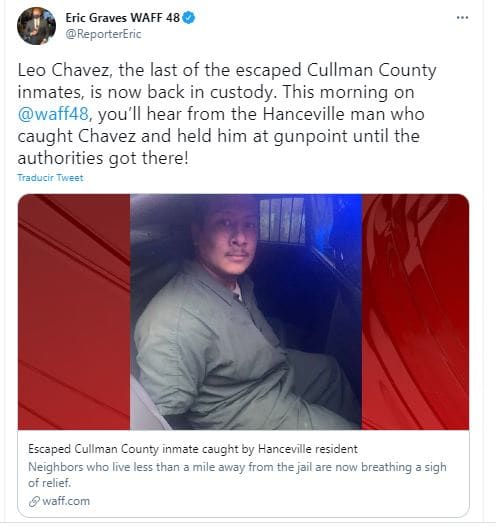The image size is (496, 527).
Task: Click the 'of relief.' text in the card
Action: 50,483
